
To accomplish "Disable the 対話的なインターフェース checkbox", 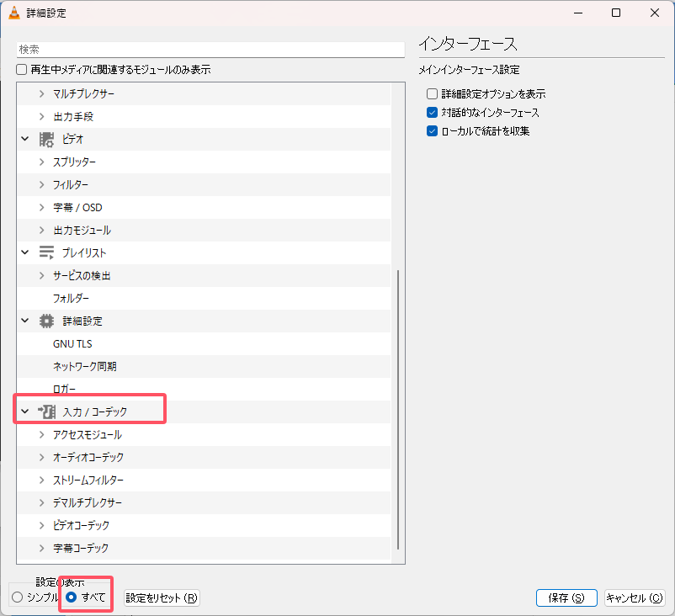I will tap(432, 112).
